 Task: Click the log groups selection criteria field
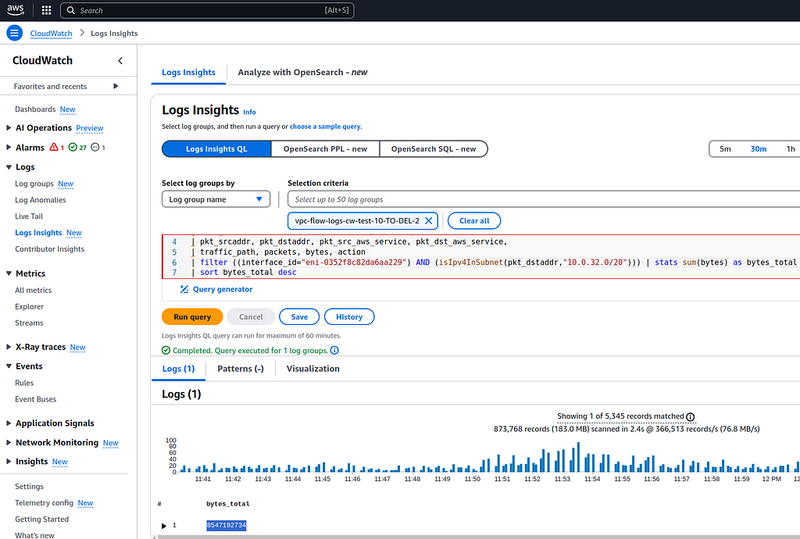543,199
